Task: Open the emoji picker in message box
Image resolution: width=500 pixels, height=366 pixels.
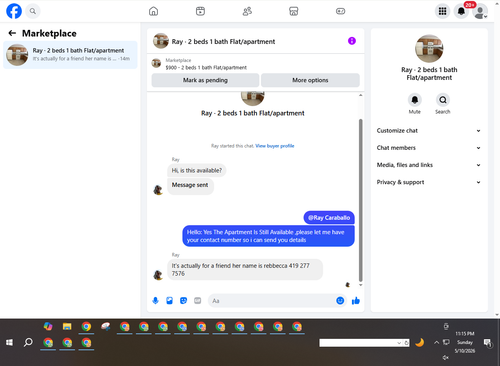Action: point(340,301)
